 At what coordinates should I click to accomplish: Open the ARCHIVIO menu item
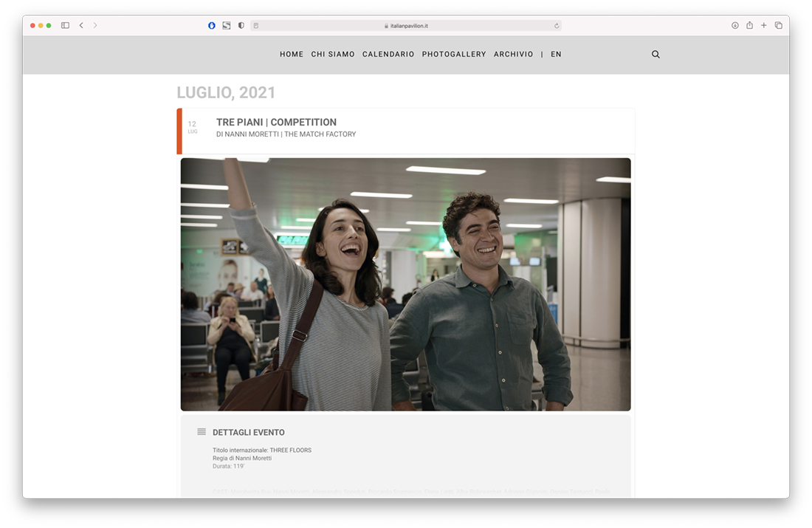tap(513, 55)
